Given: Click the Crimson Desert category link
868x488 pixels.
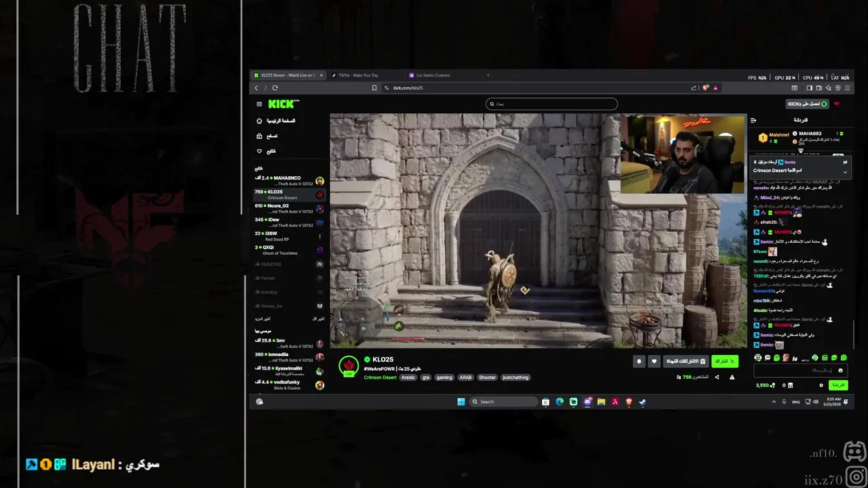Looking at the screenshot, I should pos(380,378).
